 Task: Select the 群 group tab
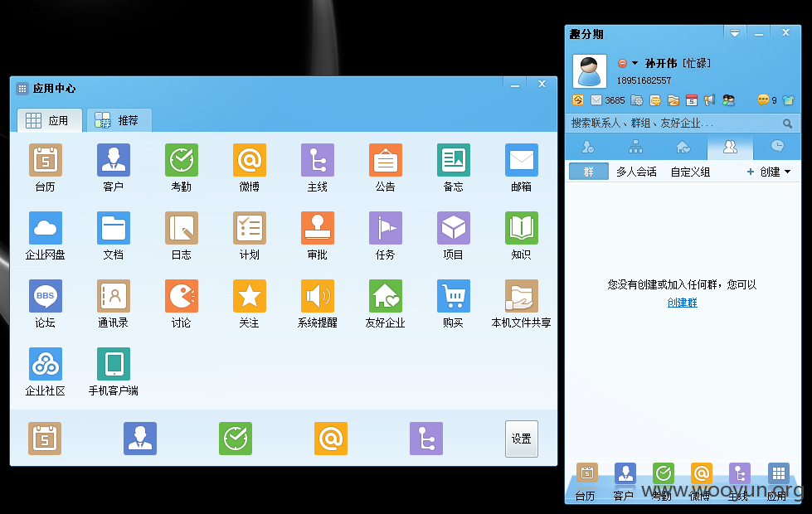[589, 172]
